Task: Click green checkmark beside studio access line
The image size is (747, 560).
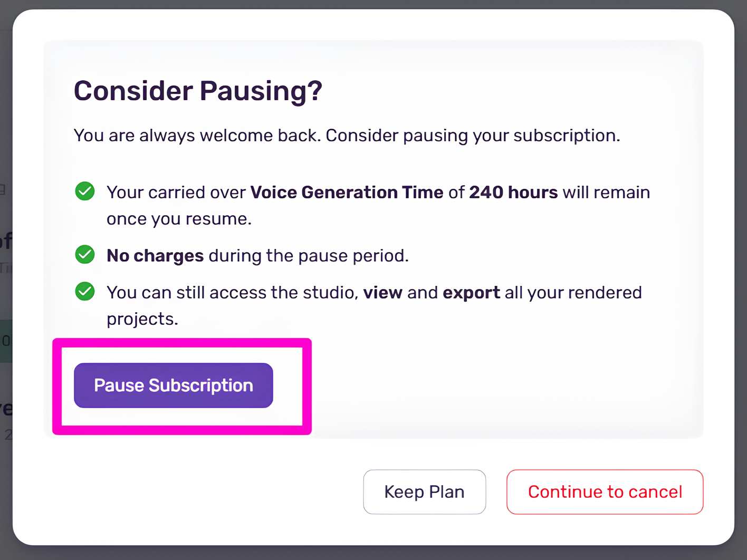Action: point(85,292)
